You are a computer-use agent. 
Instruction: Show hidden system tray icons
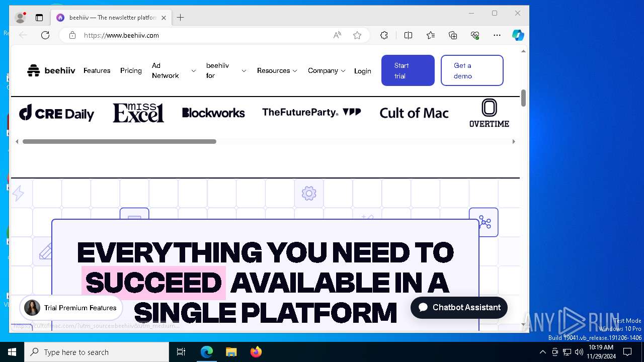click(542, 352)
